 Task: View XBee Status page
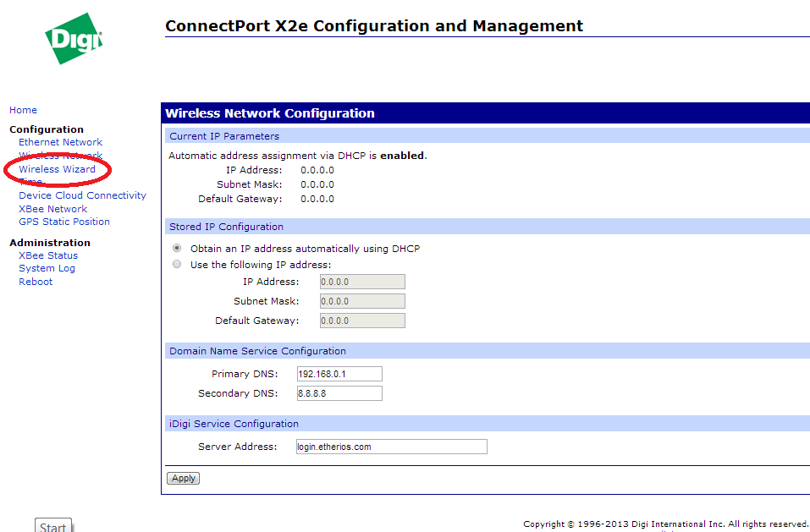[48, 255]
